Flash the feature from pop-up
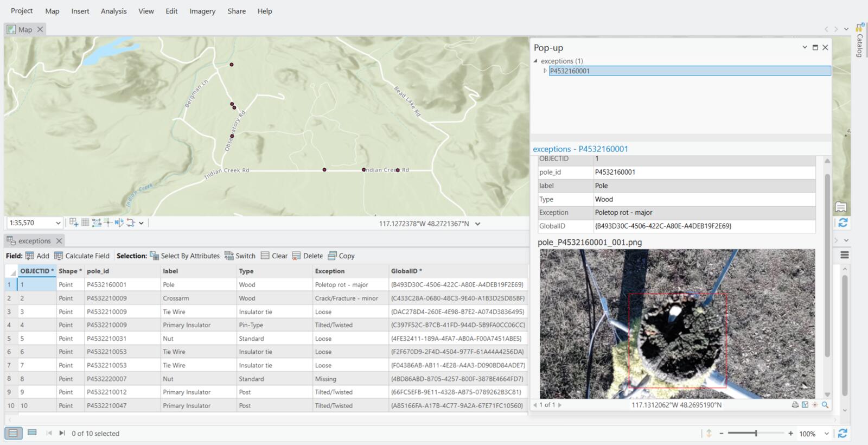This screenshot has height=445, width=868. click(815, 405)
